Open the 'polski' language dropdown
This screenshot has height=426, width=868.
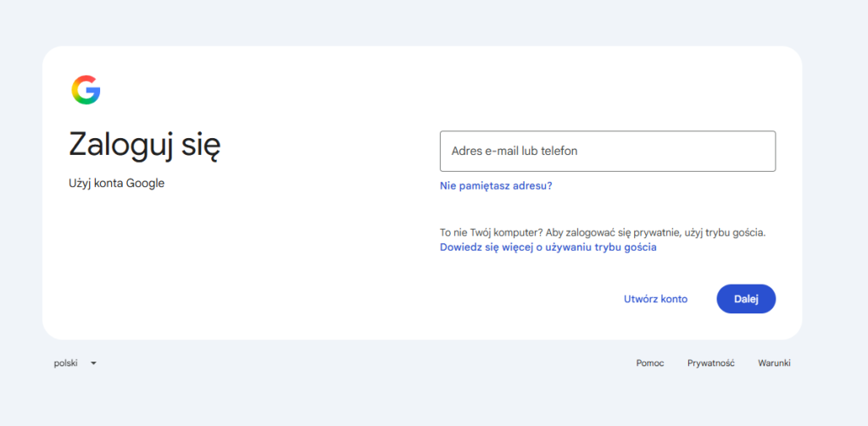75,363
